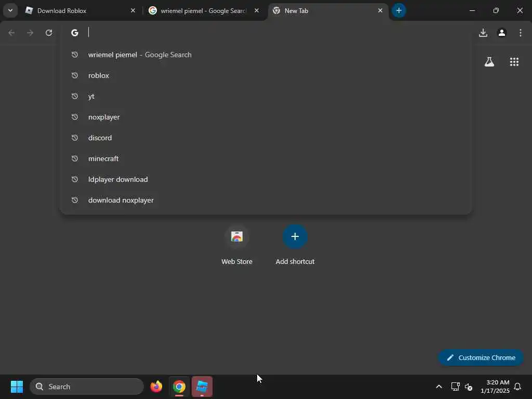Open the tab search dropdown arrow
532x399 pixels.
click(x=10, y=10)
